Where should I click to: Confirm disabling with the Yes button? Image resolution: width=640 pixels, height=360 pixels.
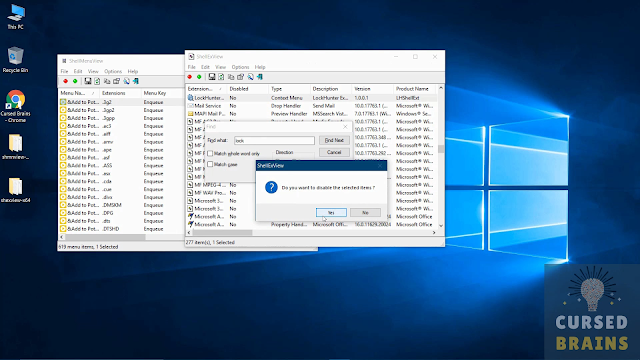331,213
